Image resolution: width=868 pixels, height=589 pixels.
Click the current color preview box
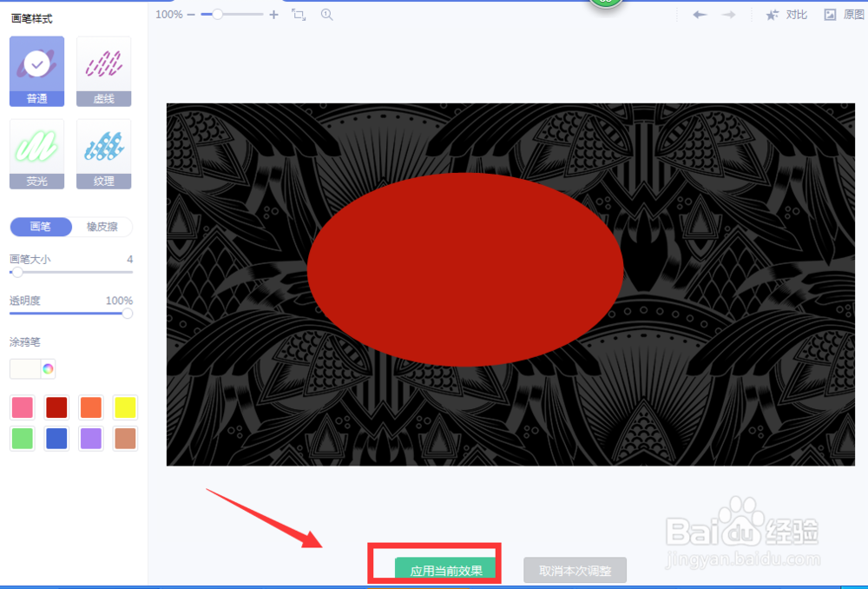coord(25,369)
